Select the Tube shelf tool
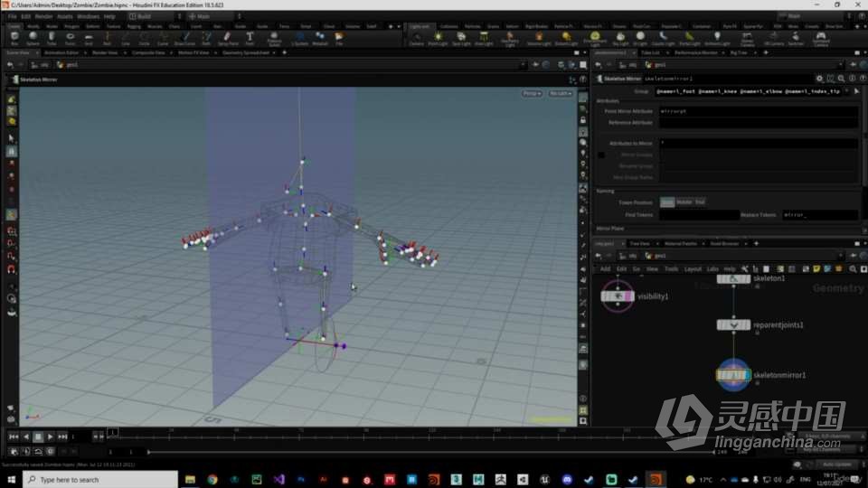The width and height of the screenshot is (868, 488). [52, 38]
